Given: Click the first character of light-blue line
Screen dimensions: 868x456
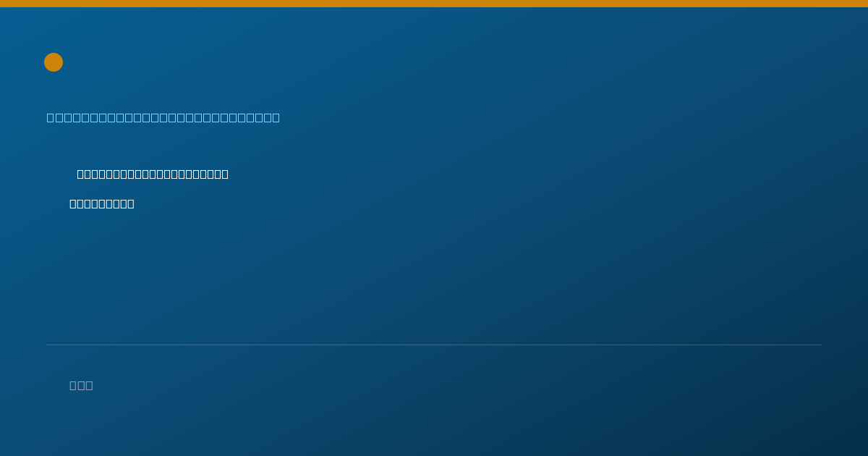Looking at the screenshot, I should pos(50,117).
